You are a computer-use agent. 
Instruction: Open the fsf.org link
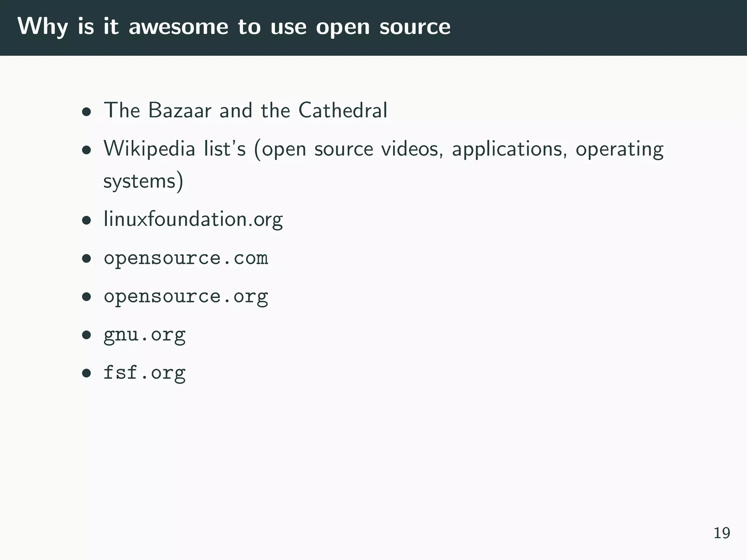(x=145, y=373)
